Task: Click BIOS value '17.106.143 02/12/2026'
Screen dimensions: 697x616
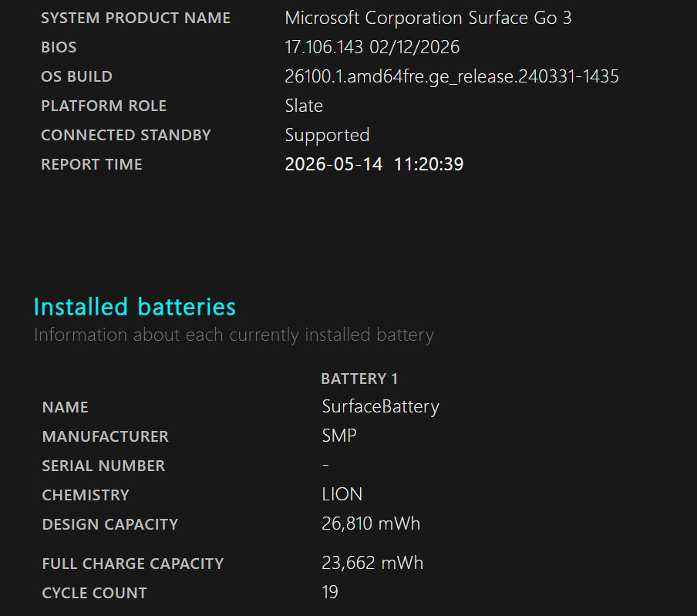Action: [x=372, y=47]
